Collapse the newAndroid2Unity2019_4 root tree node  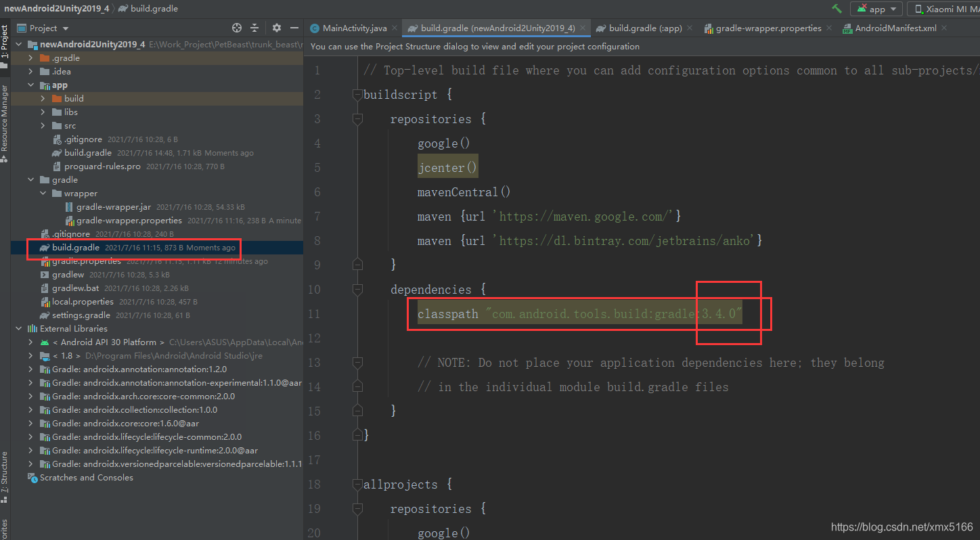19,45
